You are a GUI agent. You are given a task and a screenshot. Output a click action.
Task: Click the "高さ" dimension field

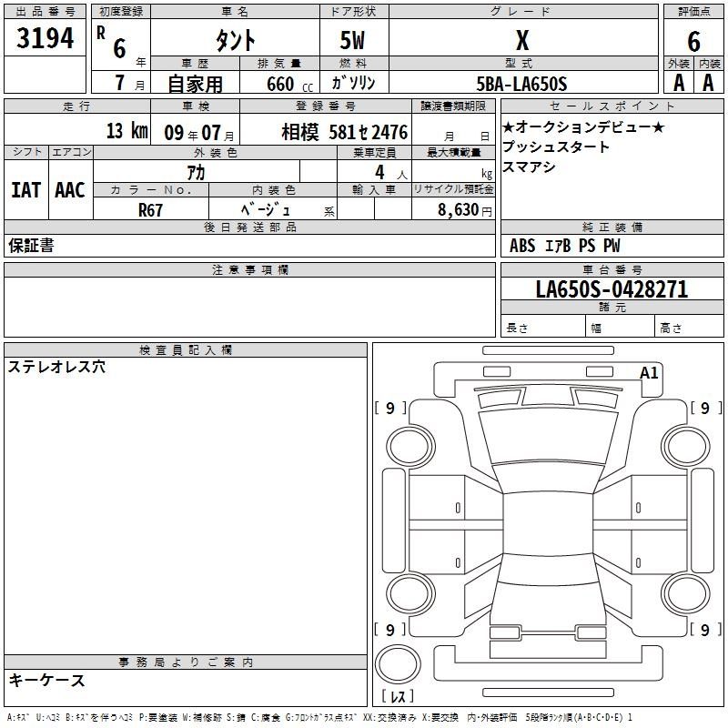689,326
